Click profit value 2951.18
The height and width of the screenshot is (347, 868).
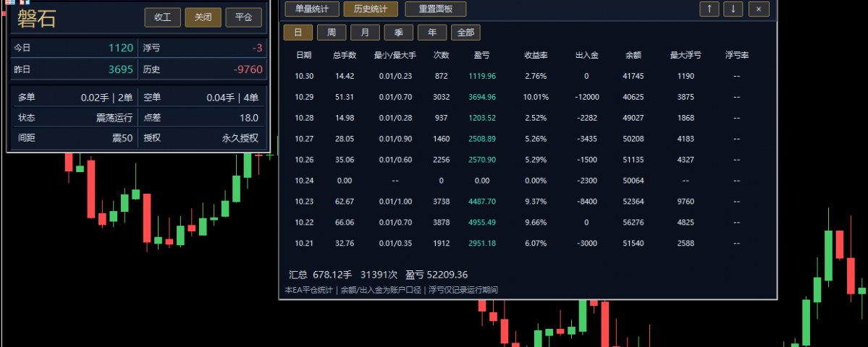pos(481,244)
